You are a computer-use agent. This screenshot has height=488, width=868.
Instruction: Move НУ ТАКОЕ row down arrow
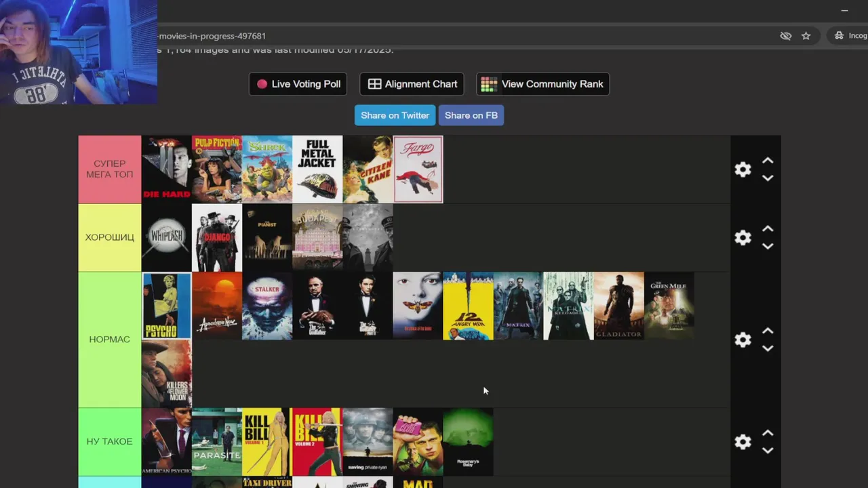(768, 451)
